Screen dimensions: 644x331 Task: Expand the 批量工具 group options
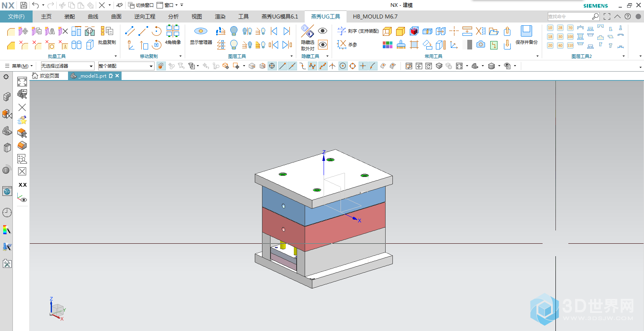click(116, 56)
